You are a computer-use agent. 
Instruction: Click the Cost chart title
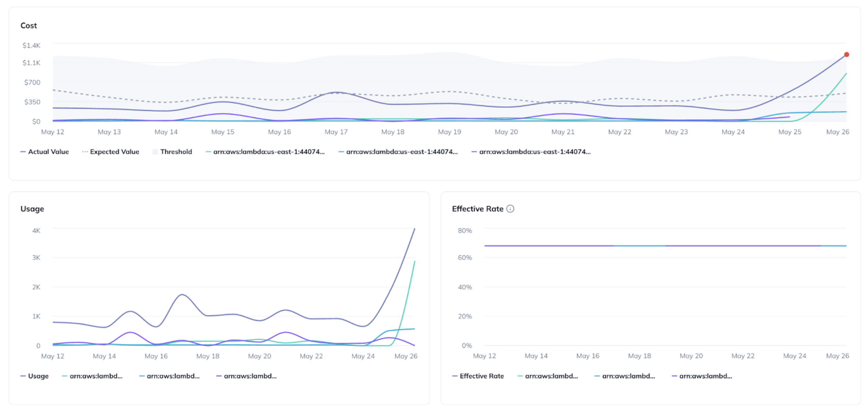coord(29,26)
